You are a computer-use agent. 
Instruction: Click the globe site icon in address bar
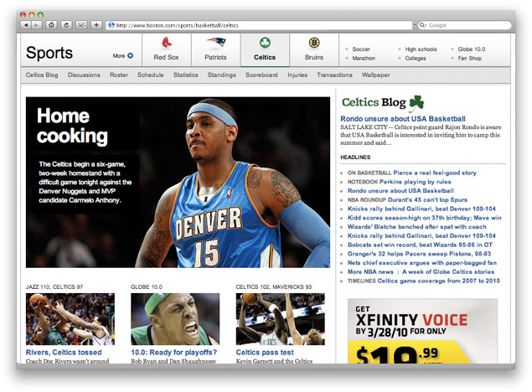111,25
